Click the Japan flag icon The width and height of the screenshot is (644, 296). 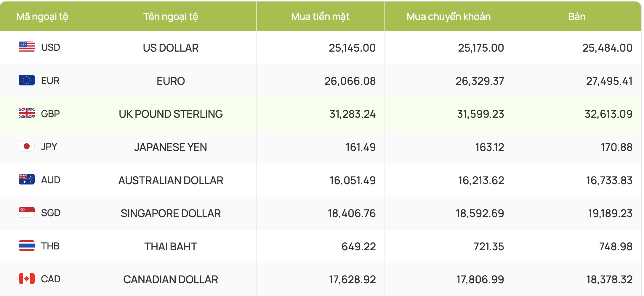[x=27, y=147]
